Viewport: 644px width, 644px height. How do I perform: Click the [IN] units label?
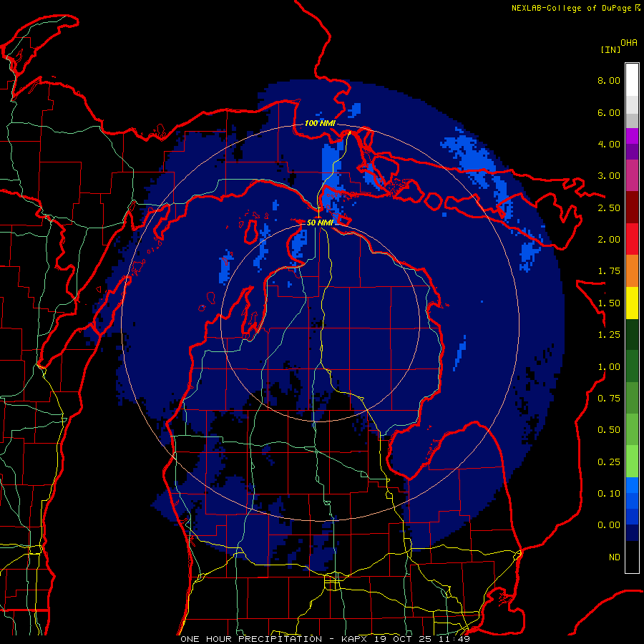click(x=611, y=49)
